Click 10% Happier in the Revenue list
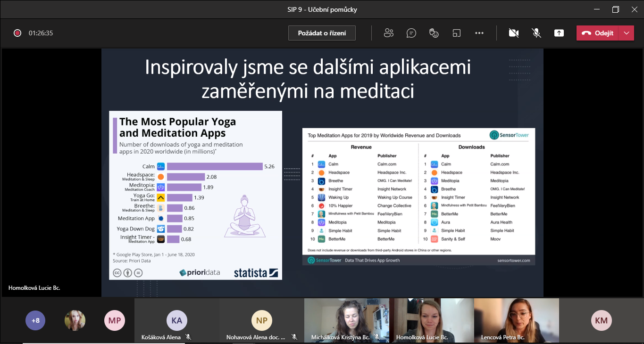Viewport: 644px width, 344px height. pyautogui.click(x=340, y=205)
